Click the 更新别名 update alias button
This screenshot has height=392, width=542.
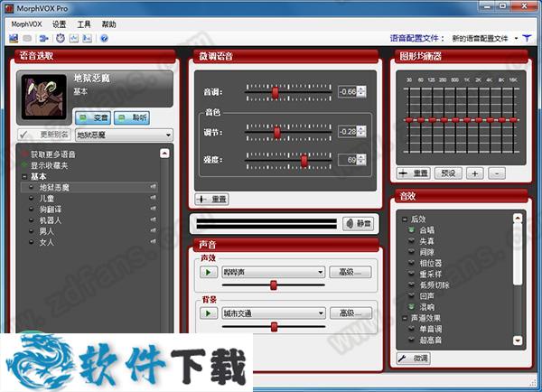pos(44,135)
